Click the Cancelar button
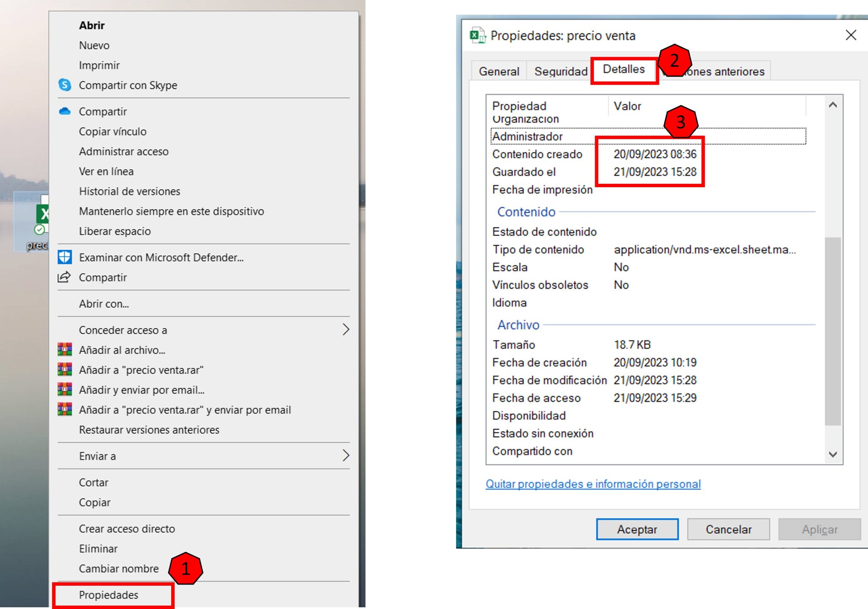The image size is (868, 609). tap(728, 529)
